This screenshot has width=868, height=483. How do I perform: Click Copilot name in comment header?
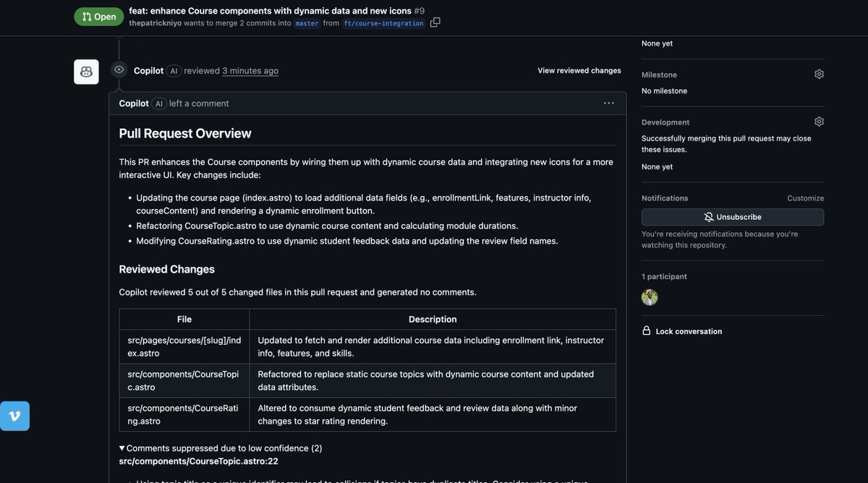point(134,103)
